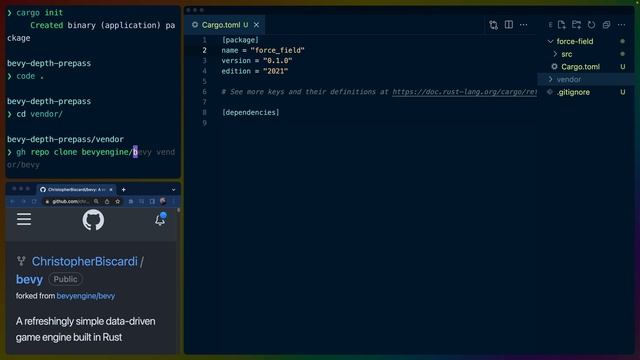Image resolution: width=640 pixels, height=360 pixels.
Task: Open ChristopherBiscardi profile link
Action: point(84,261)
